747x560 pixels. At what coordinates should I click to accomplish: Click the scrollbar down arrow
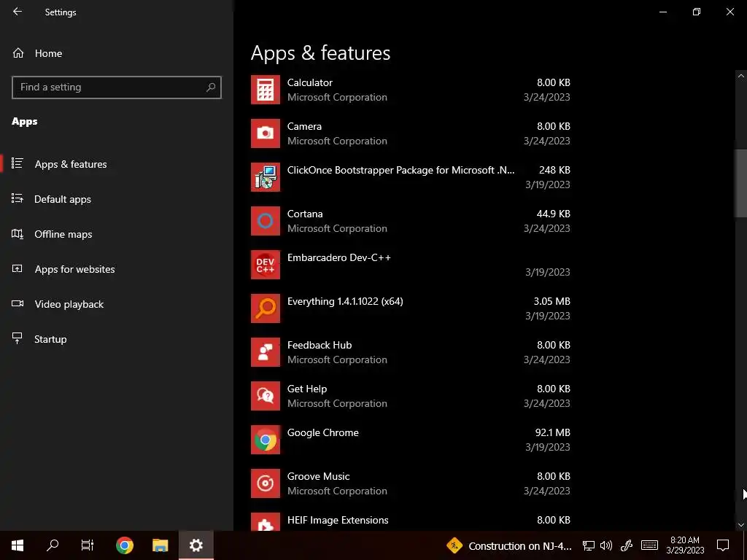coord(741,525)
